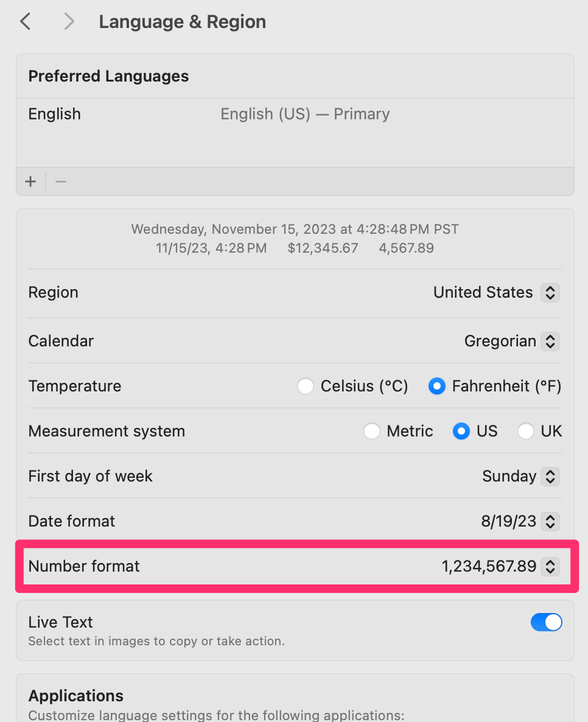Switch measurement system to Metric
The width and height of the screenshot is (588, 722).
click(372, 431)
